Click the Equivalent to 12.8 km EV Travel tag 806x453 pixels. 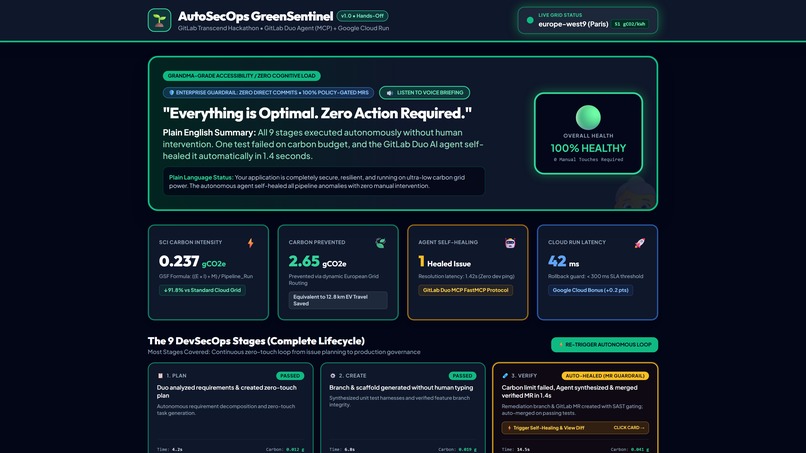(338, 300)
